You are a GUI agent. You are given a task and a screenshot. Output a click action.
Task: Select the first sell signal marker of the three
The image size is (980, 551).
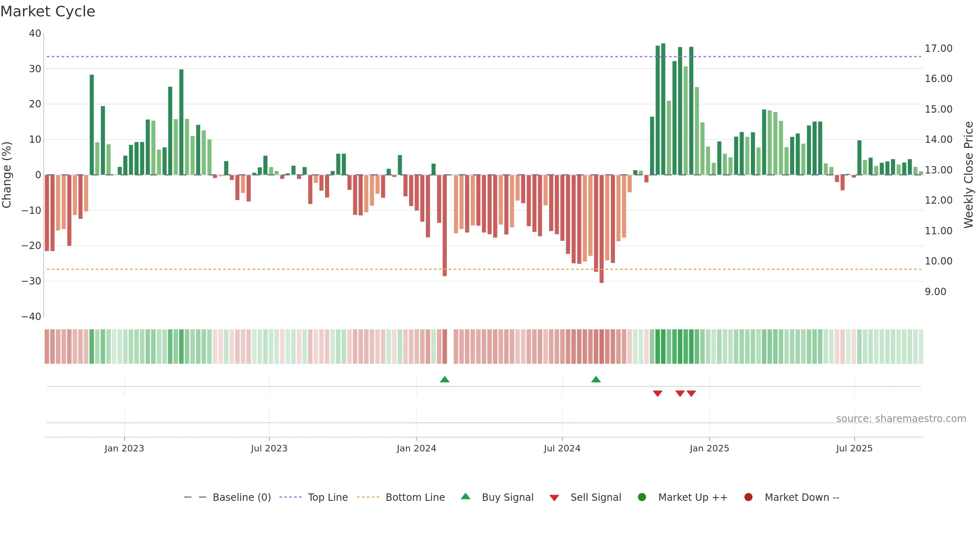click(657, 393)
